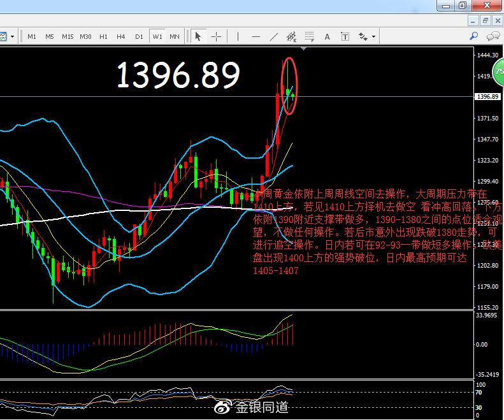Click the 1371.50 price scale value

tap(487, 119)
